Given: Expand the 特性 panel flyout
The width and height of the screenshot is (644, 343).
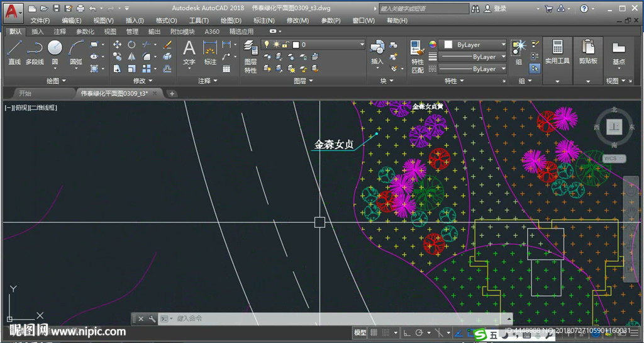Looking at the screenshot, I should [x=454, y=81].
